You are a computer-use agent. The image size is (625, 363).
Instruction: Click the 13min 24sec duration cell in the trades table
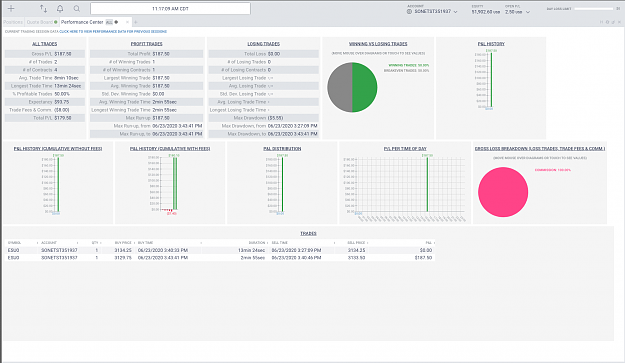coord(252,250)
